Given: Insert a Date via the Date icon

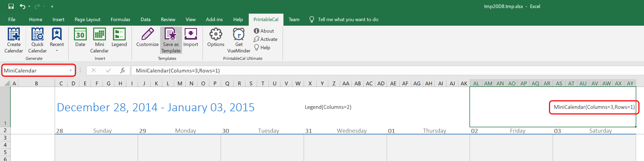Looking at the screenshot, I should point(80,34).
